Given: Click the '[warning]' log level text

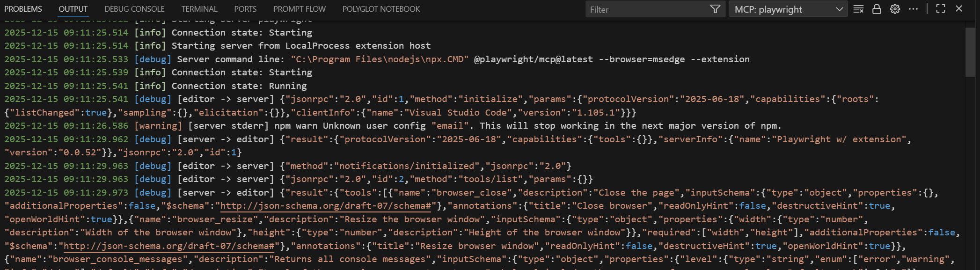Looking at the screenshot, I should pos(158,126).
